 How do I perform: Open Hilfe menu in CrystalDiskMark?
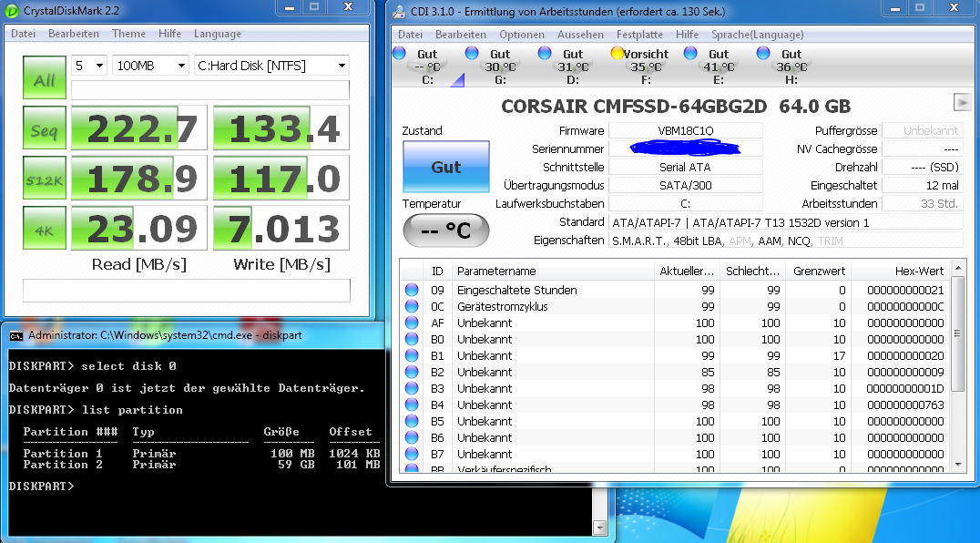click(169, 34)
